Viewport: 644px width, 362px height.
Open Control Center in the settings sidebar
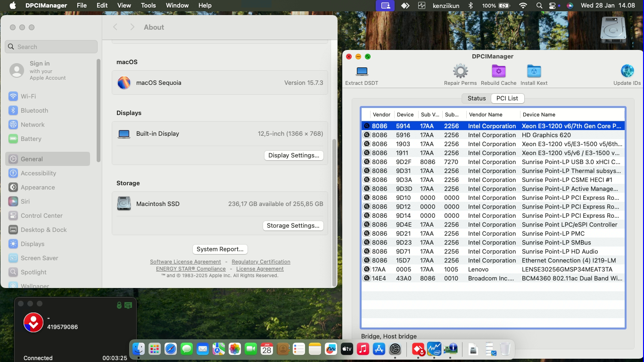tap(48, 215)
